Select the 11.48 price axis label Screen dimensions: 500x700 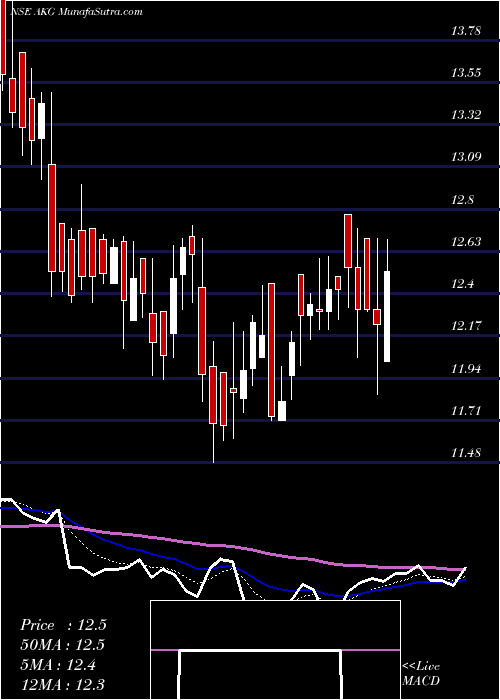click(466, 453)
